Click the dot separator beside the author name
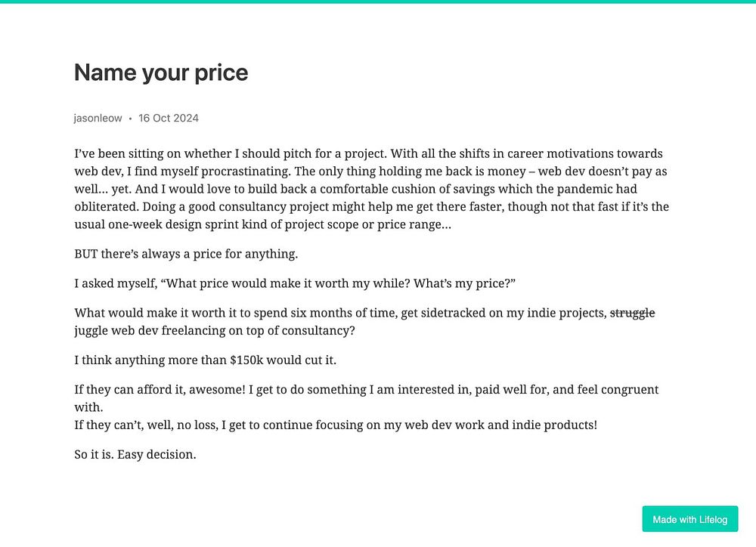Screen dimensions: 756x547 (x=130, y=119)
